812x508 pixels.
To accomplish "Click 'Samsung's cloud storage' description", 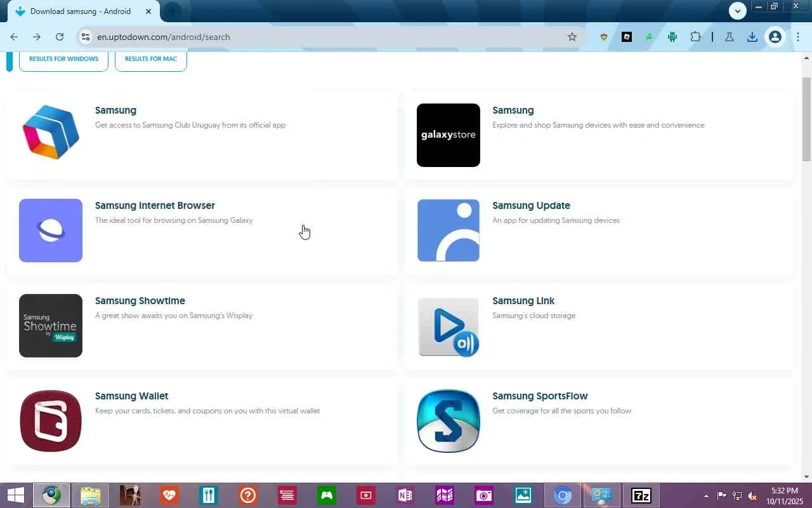I will click(534, 316).
